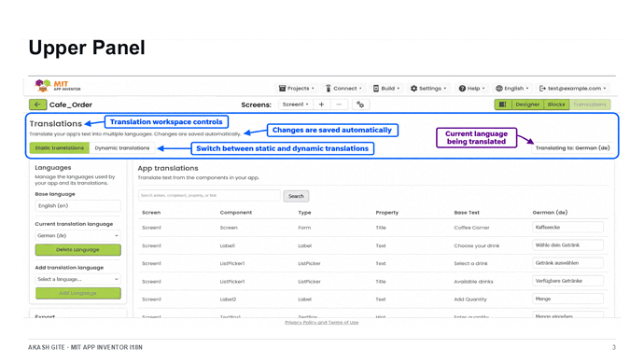Open the Settings menu
Screen dimensions: 644x362
click(x=428, y=89)
